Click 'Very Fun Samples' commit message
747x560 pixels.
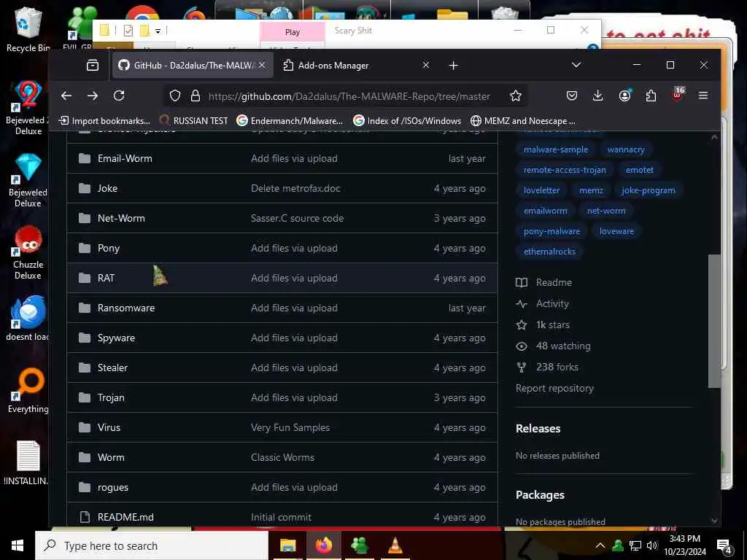tap(290, 427)
